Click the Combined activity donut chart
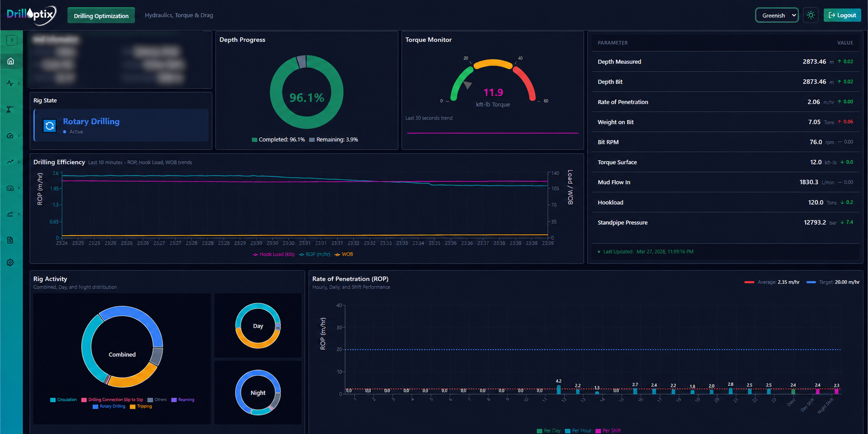The width and height of the screenshot is (868, 434). pos(122,347)
